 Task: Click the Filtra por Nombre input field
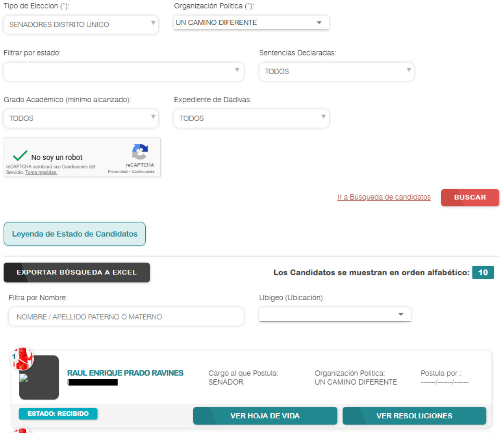click(126, 317)
